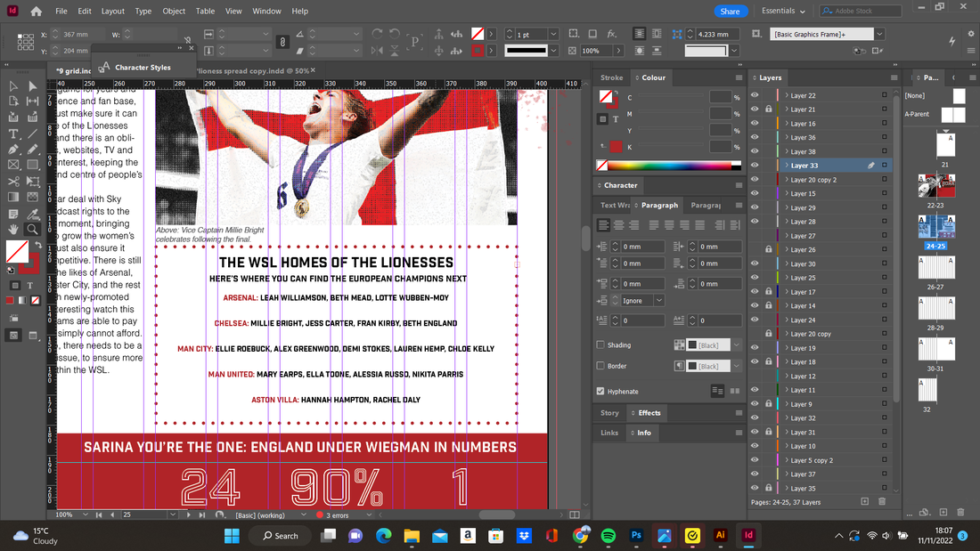Open the Window menu
Image resolution: width=980 pixels, height=551 pixels.
coord(267,12)
